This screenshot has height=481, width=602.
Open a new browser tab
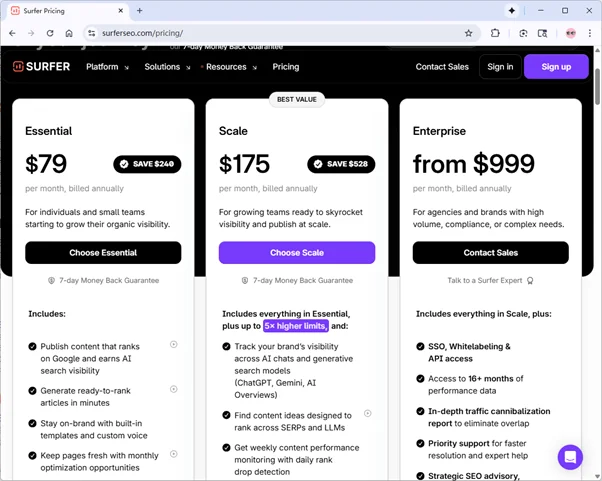pyautogui.click(x=139, y=10)
